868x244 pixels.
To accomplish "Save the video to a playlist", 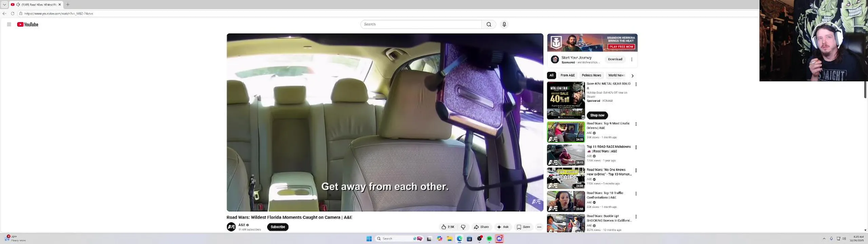I will 523,227.
